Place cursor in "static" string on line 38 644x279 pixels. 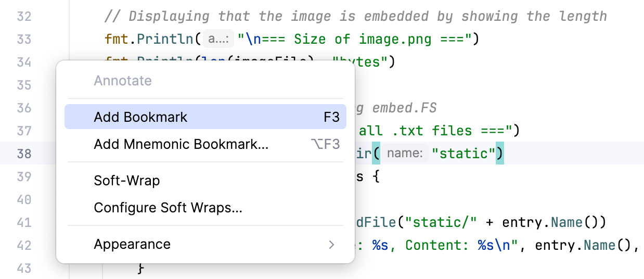tap(463, 154)
